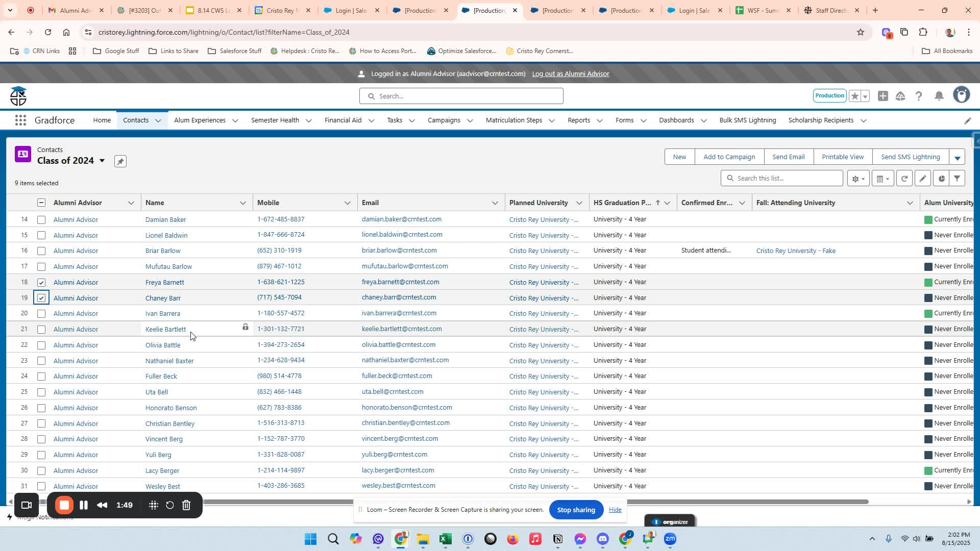This screenshot has height=551, width=980.
Task: Pause the Loom recording
Action: point(84,505)
